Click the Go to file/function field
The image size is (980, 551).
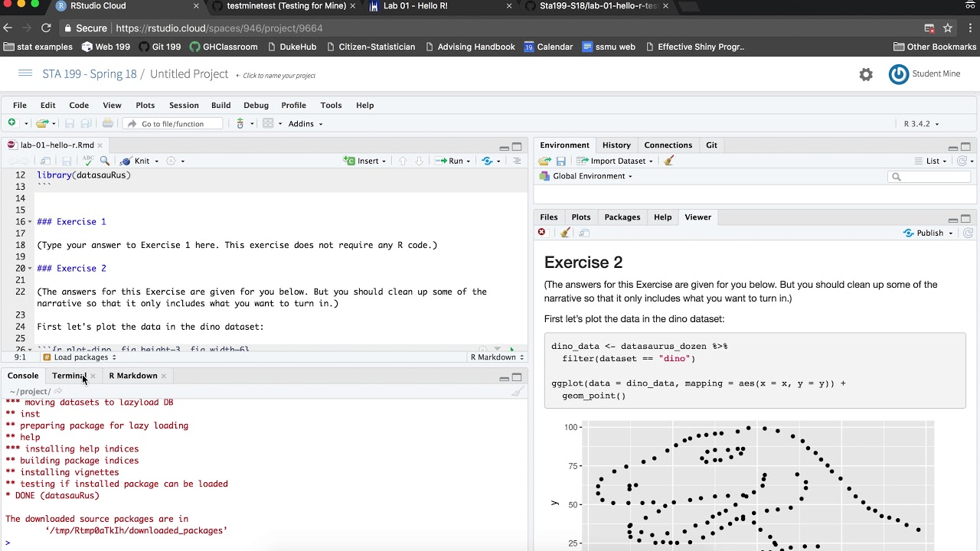(173, 124)
